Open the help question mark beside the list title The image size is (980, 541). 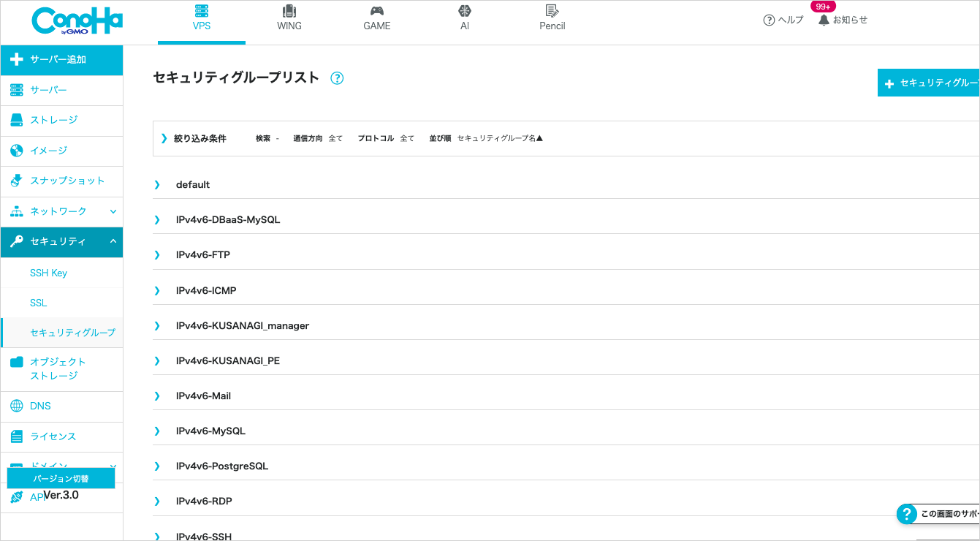337,78
